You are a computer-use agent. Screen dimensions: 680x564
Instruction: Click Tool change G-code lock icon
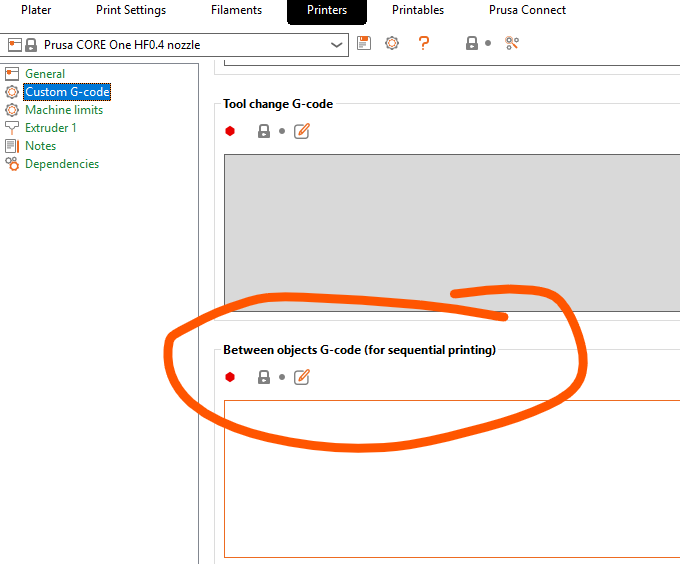pyautogui.click(x=264, y=131)
